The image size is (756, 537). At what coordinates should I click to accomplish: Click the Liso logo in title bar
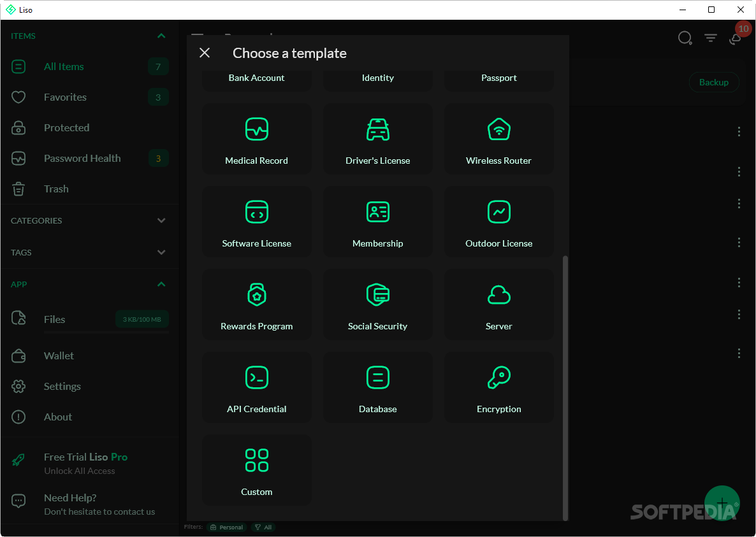coord(11,10)
